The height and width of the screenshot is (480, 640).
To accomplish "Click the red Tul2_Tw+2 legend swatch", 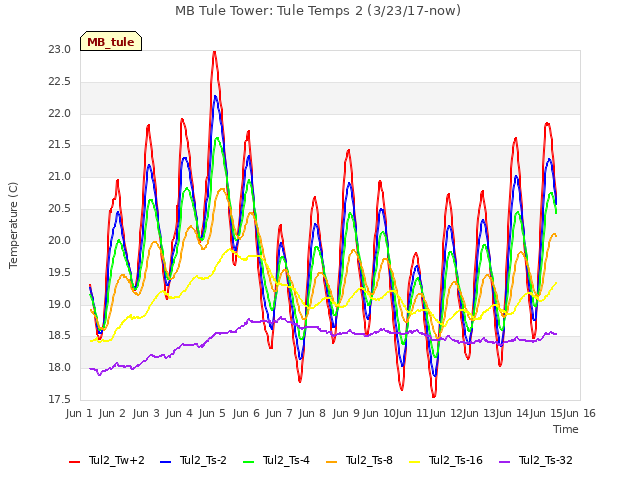I will point(74,462).
